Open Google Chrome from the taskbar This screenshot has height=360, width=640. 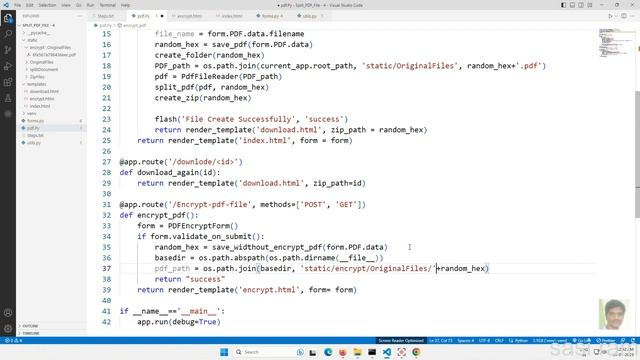416,352
